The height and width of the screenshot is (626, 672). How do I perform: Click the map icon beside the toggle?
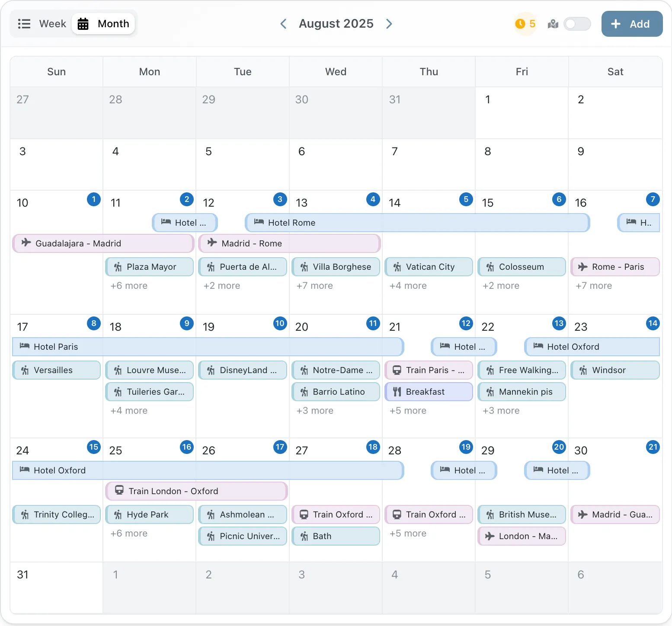pos(553,24)
